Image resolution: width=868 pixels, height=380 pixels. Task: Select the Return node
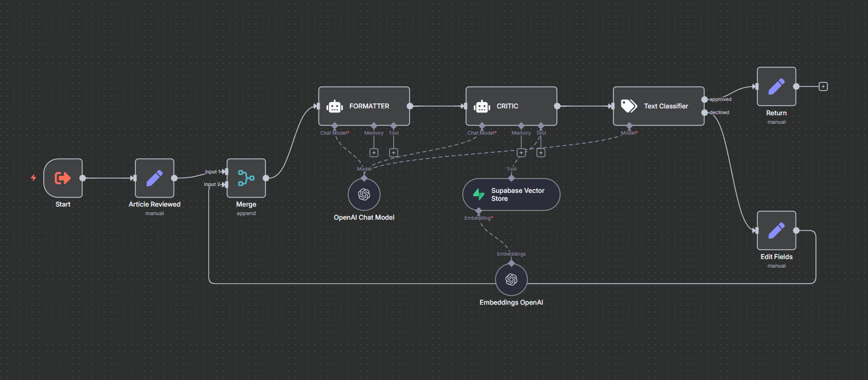(776, 87)
